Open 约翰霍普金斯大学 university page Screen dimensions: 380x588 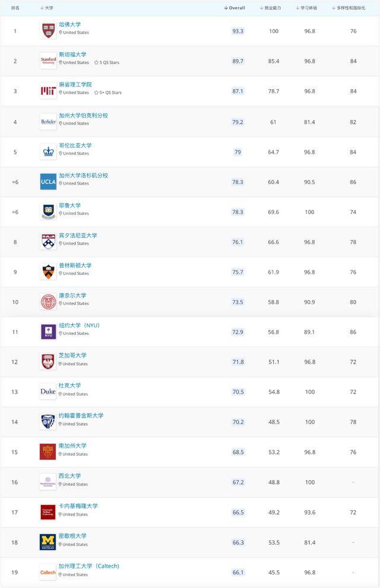(x=81, y=416)
